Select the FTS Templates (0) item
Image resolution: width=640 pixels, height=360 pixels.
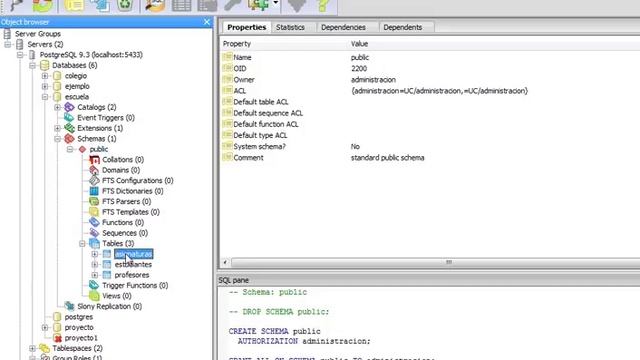131,212
